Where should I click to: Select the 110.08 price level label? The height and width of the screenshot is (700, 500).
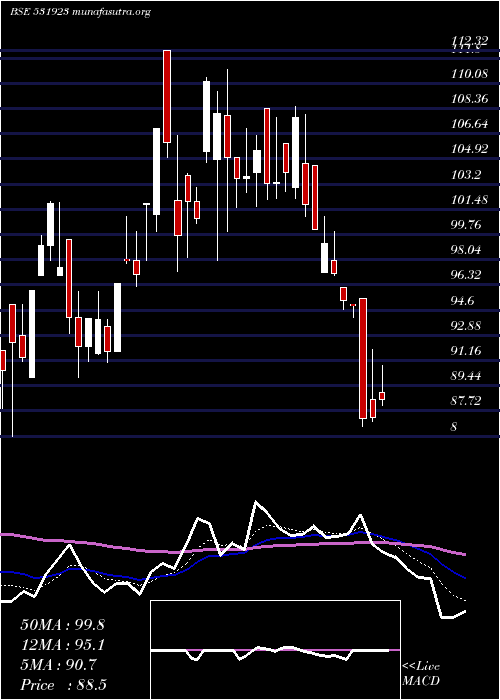pyautogui.click(x=470, y=74)
